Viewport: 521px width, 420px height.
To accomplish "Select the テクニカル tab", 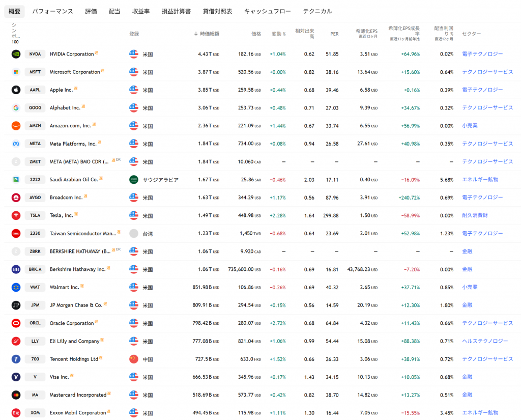I will pyautogui.click(x=317, y=11).
